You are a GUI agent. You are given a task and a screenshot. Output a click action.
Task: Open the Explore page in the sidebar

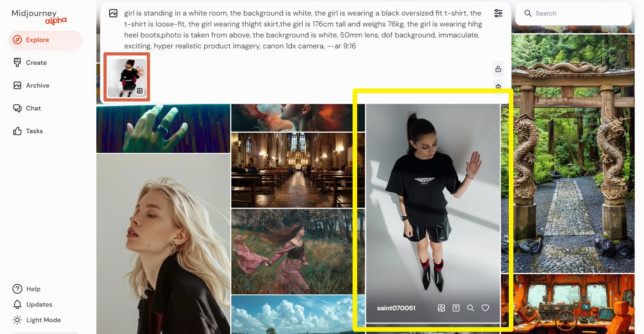tap(45, 40)
